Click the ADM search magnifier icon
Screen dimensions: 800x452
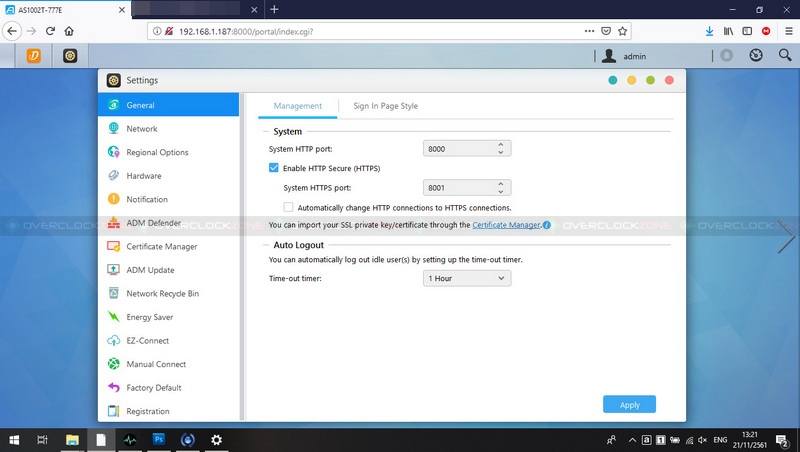[785, 55]
